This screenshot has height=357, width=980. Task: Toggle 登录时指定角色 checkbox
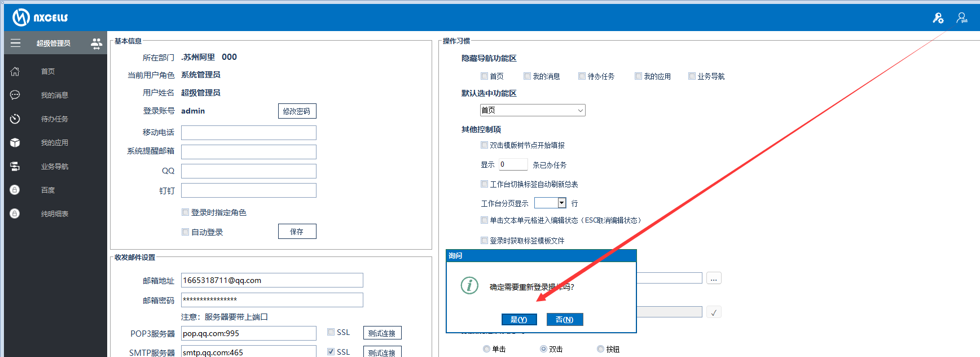click(x=185, y=212)
